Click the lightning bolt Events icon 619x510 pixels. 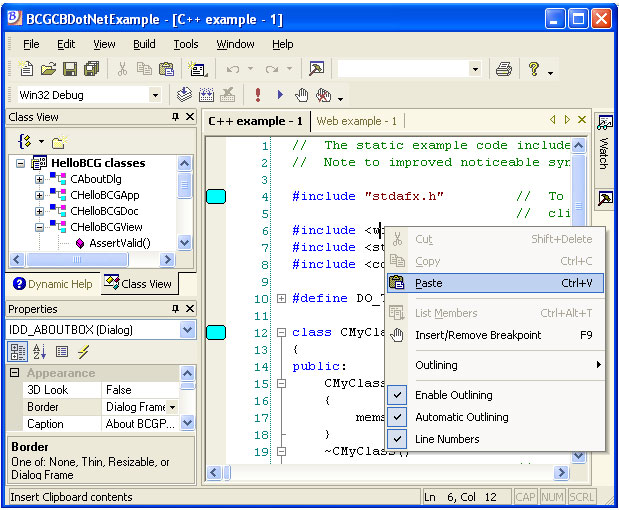pyautogui.click(x=84, y=351)
